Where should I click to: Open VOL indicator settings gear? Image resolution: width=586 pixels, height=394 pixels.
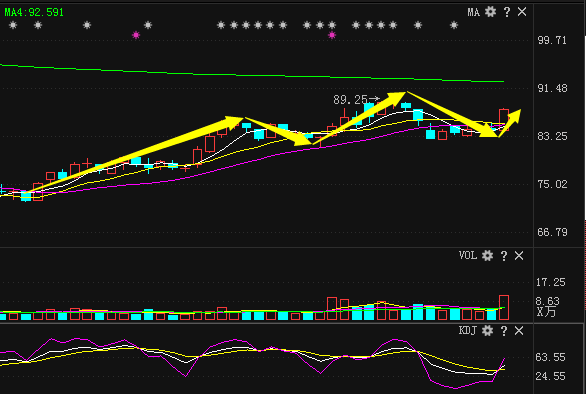[x=487, y=256]
